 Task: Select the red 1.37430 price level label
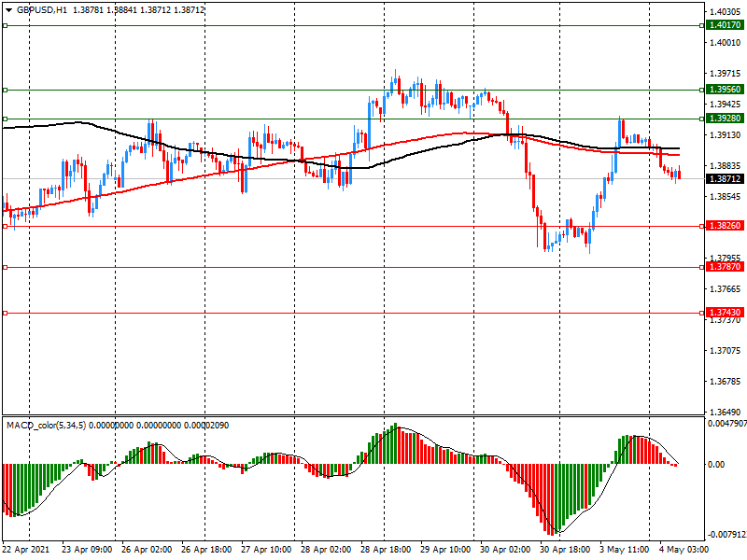pos(725,313)
